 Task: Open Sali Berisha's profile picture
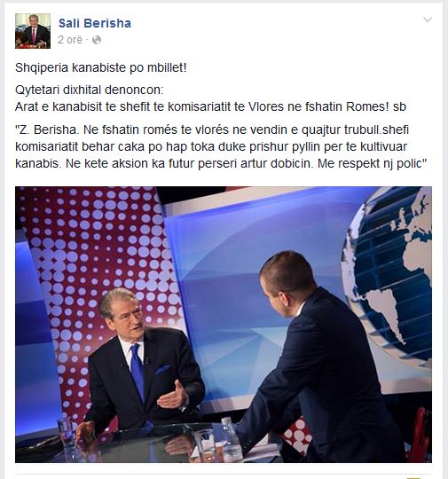(33, 31)
